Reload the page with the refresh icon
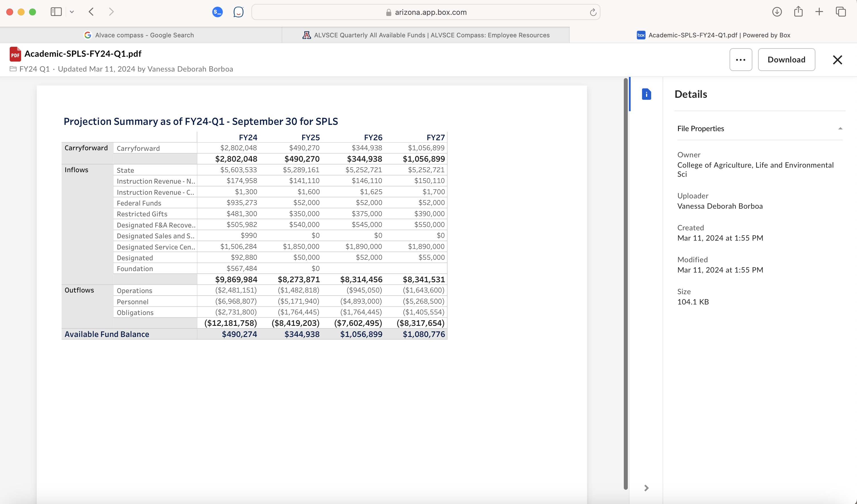857x504 pixels. 593,12
